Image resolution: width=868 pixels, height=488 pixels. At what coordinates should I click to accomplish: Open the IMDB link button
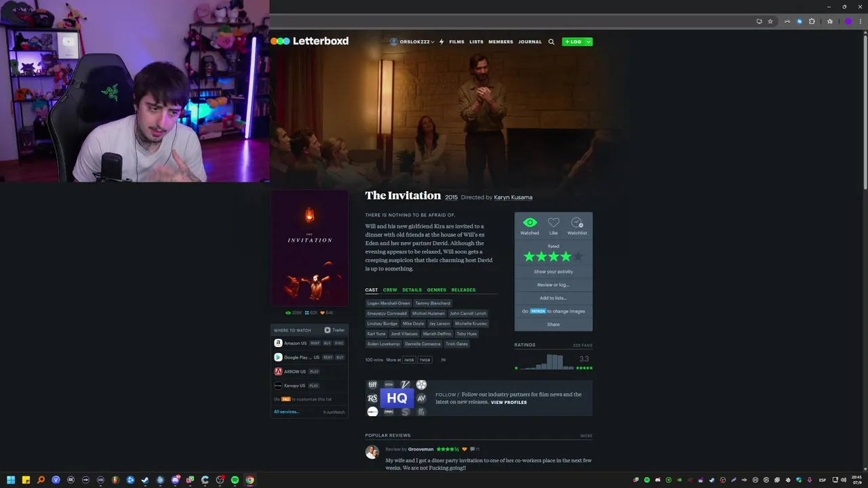pos(409,360)
